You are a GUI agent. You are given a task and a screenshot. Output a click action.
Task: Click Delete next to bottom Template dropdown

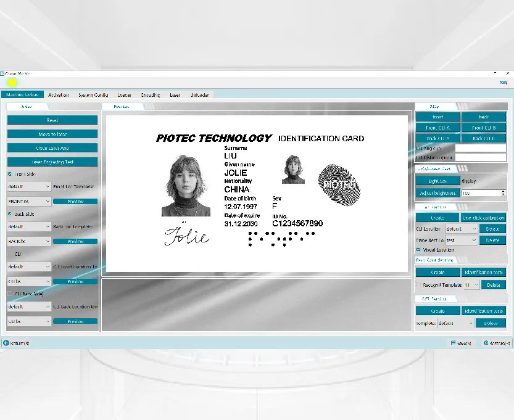pyautogui.click(x=491, y=323)
